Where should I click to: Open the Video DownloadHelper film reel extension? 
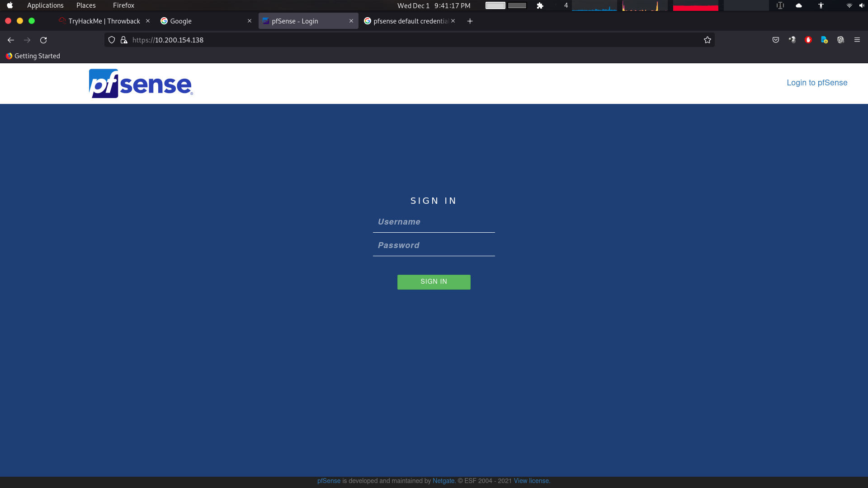point(840,40)
